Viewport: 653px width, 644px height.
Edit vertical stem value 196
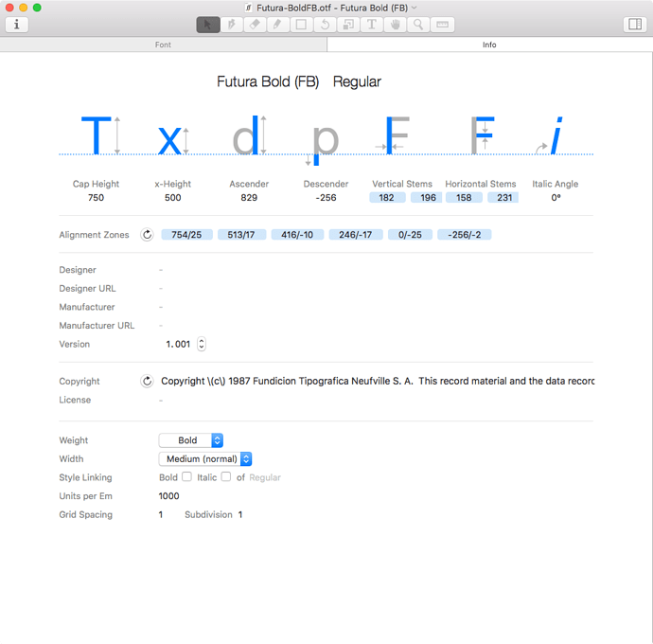point(427,198)
